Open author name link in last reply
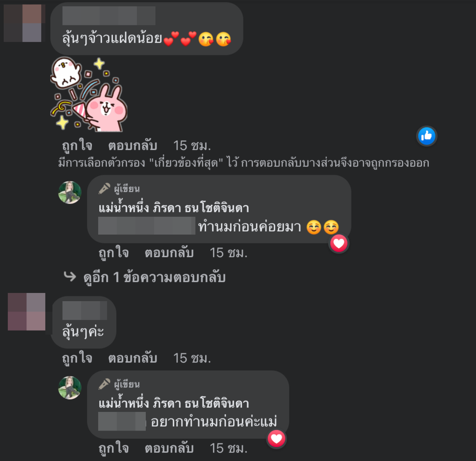This screenshot has height=461, width=476. [174, 403]
